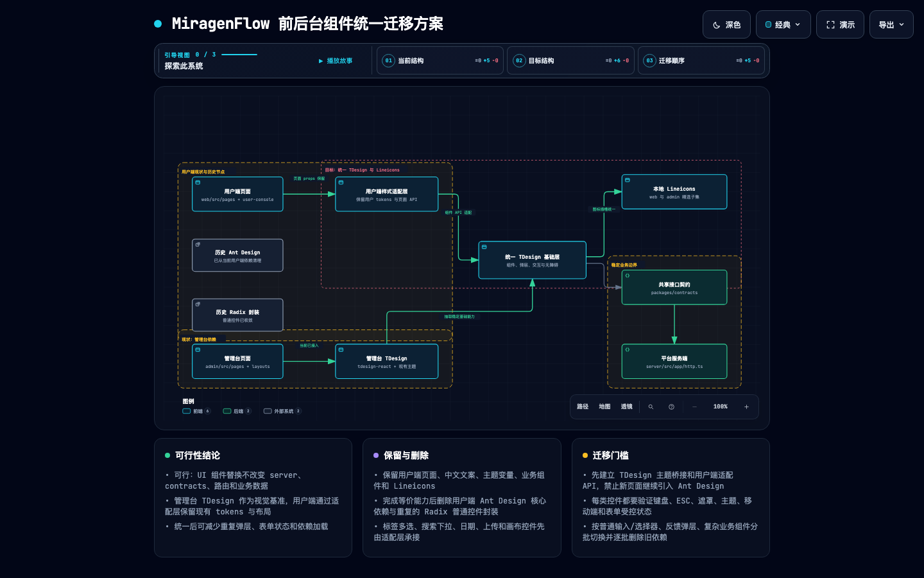Viewport: 924px width, 578px height.
Task: Open the 经典 theme dropdown
Action: (x=783, y=24)
